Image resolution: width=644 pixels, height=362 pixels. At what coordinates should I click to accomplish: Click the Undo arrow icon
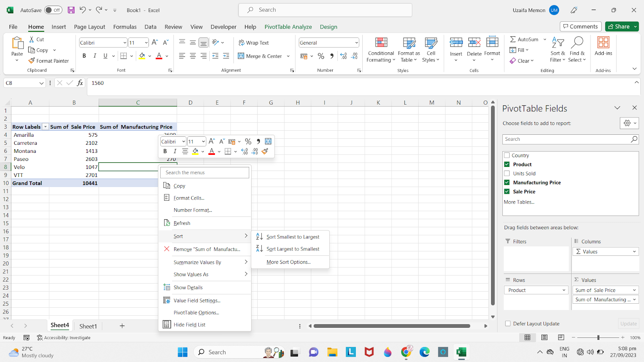[x=83, y=10]
